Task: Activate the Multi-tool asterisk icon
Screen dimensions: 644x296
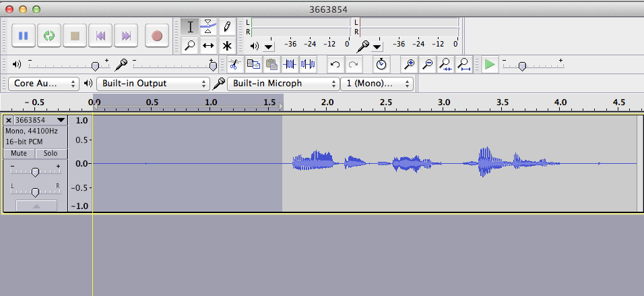Action: (x=227, y=46)
